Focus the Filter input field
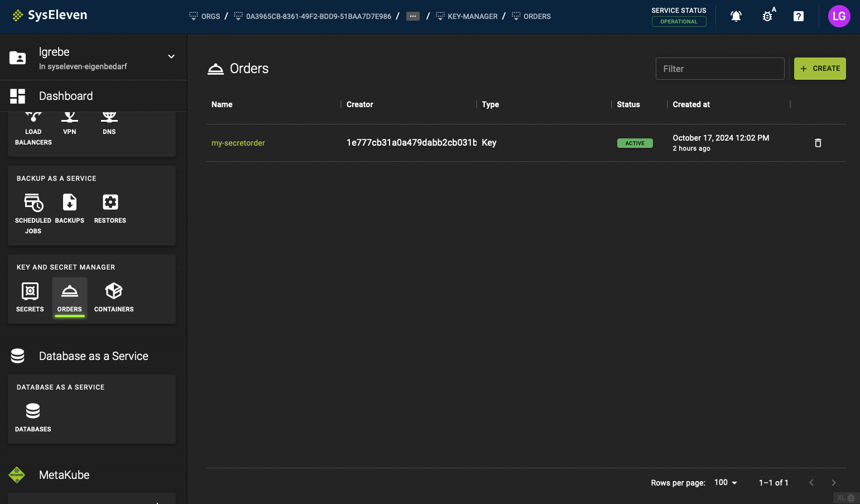The height and width of the screenshot is (504, 860). coord(720,69)
